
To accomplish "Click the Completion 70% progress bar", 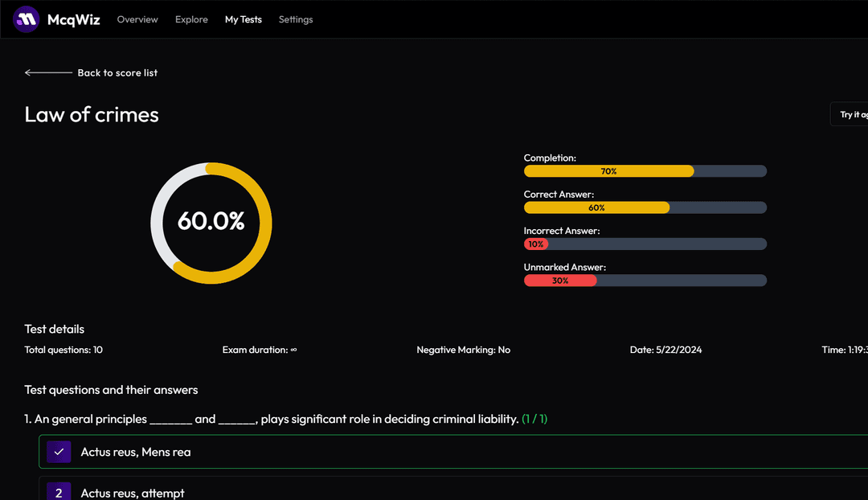I will coord(645,171).
